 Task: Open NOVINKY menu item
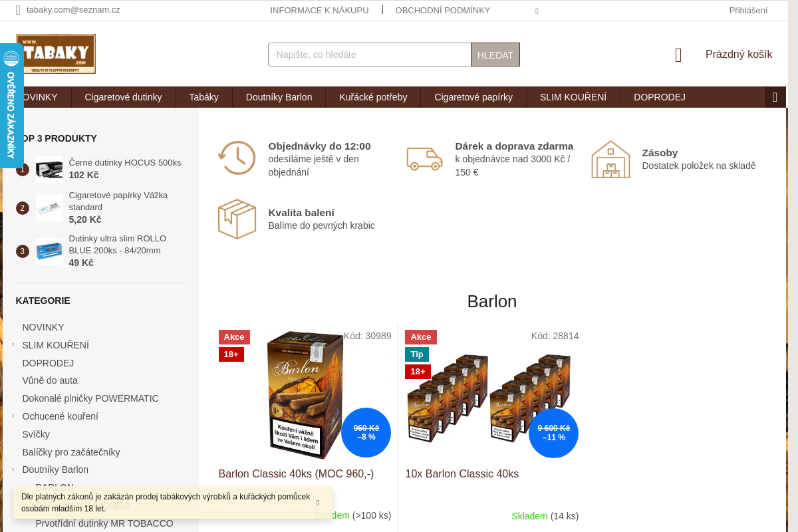(38, 97)
